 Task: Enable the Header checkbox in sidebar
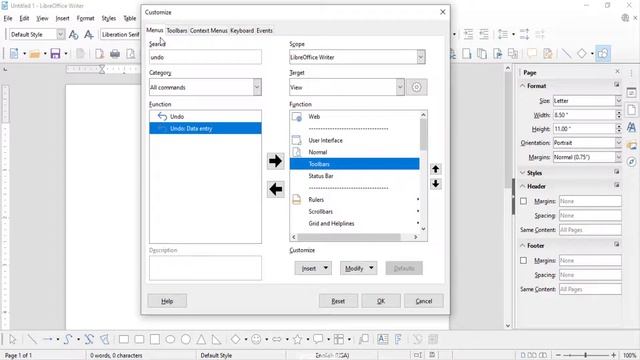click(x=523, y=201)
